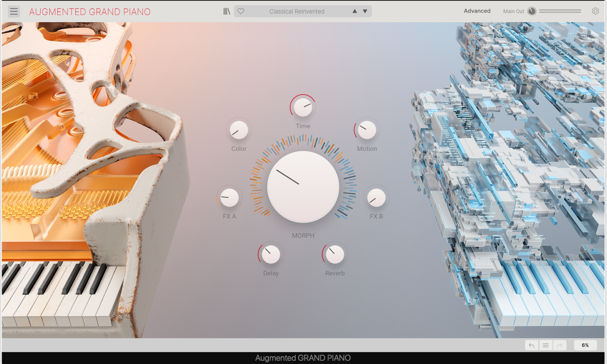The image size is (607, 364).
Task: Click the FX A label text
Action: point(229,216)
